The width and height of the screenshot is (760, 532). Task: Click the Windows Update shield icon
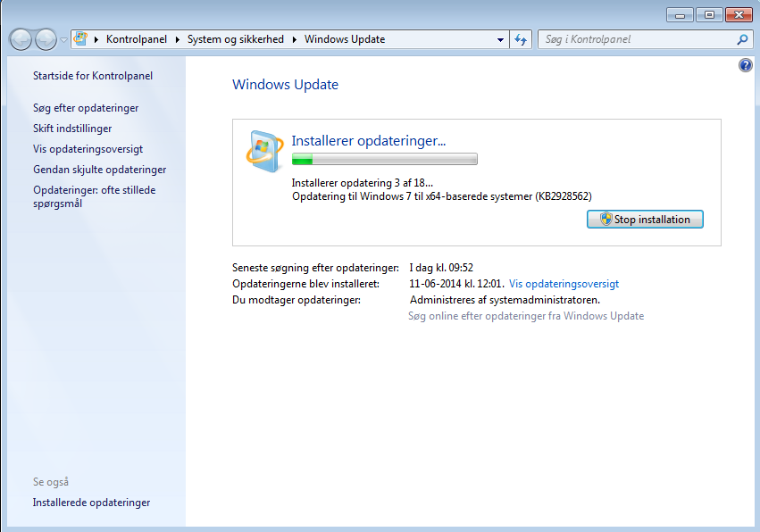click(264, 152)
